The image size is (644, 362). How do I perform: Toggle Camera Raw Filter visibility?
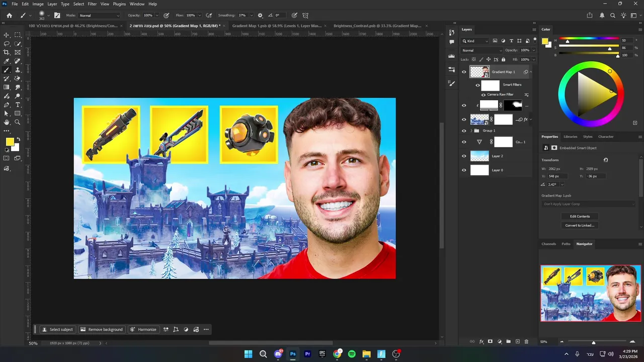(484, 95)
